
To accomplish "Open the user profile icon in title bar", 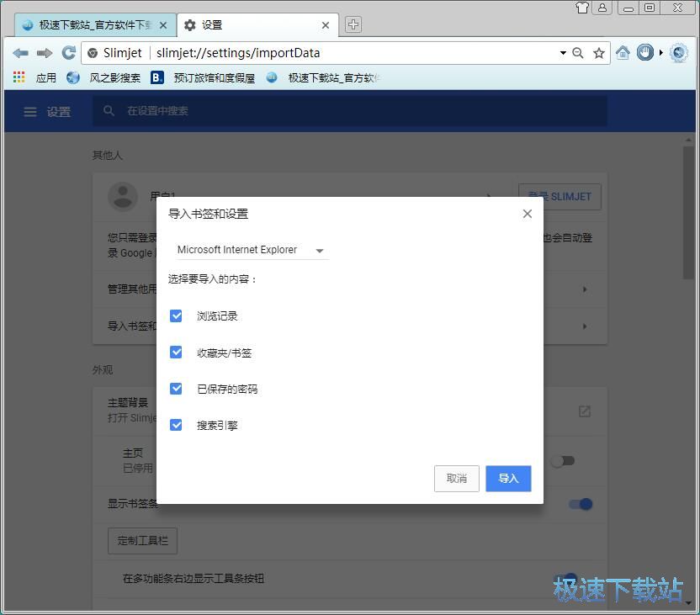I will tap(602, 7).
